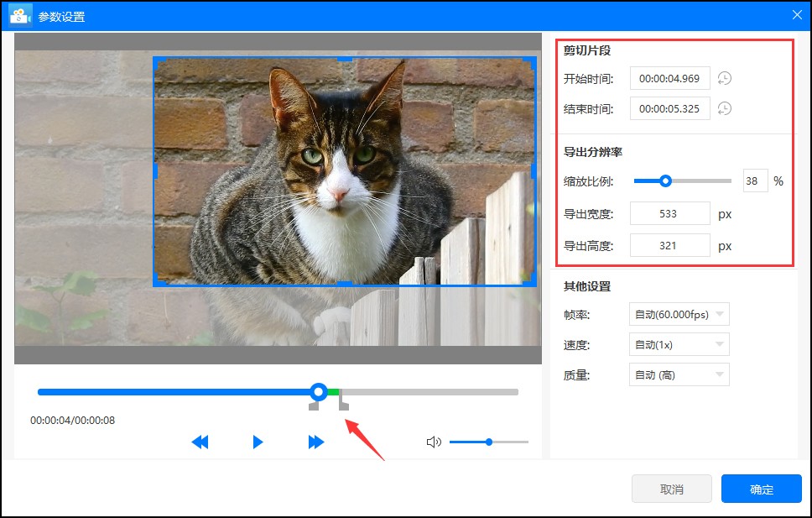Select the 开始时间 time input field
This screenshot has width=812, height=518.
[669, 77]
